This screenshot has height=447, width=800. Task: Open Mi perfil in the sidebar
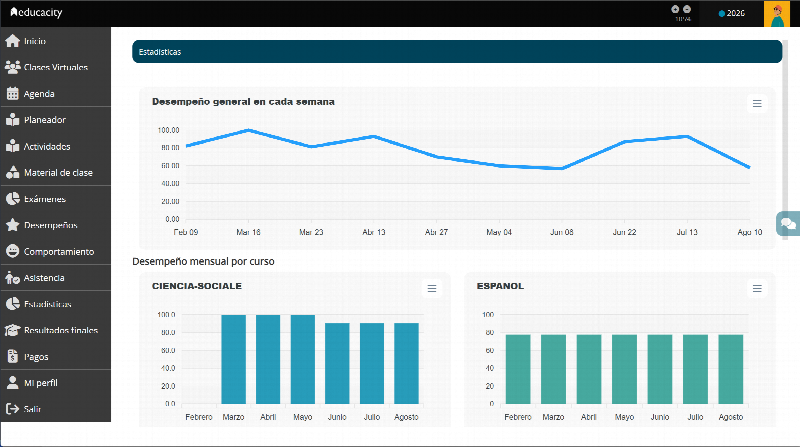click(56, 383)
